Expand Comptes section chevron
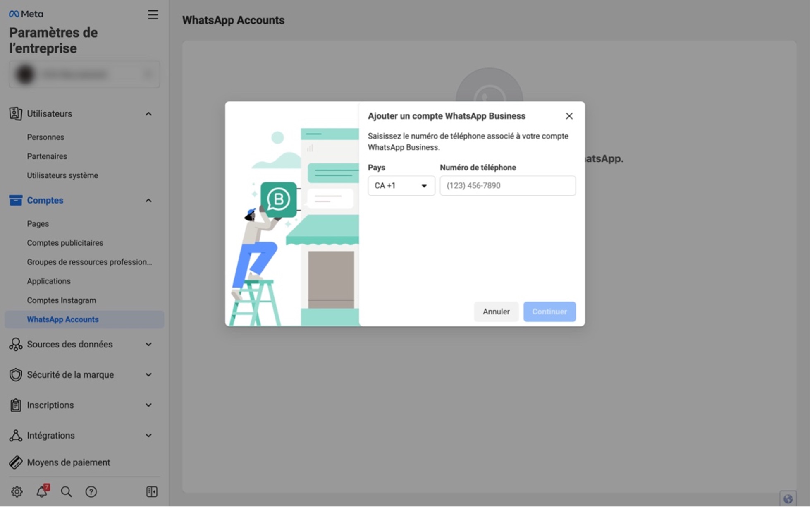 pyautogui.click(x=149, y=200)
